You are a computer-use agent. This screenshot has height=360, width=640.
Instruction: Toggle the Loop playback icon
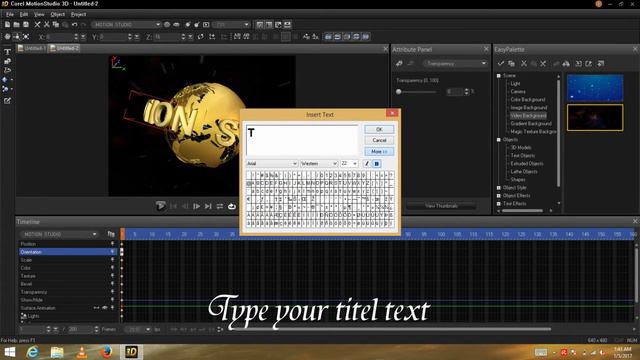[x=232, y=206]
